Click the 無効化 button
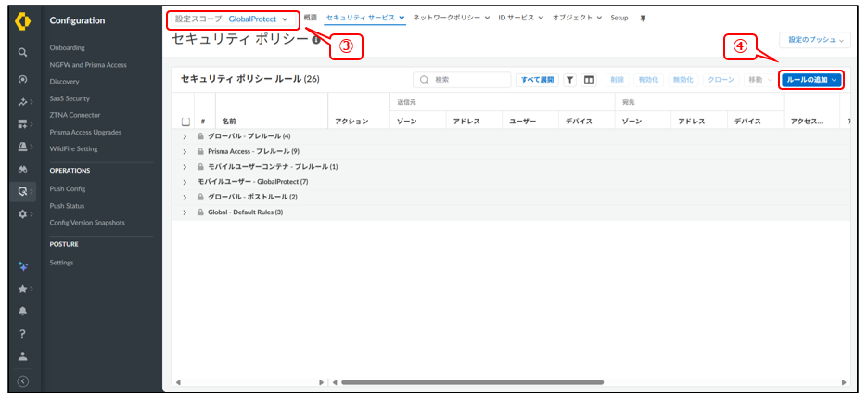 tap(683, 81)
